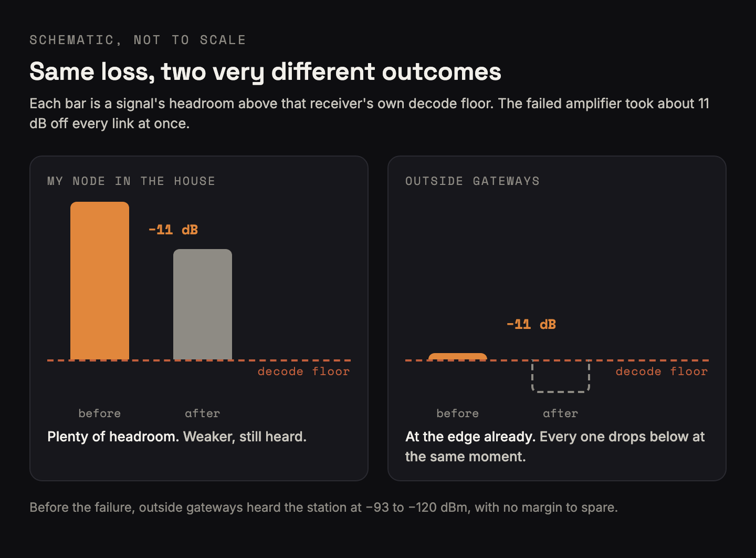756x558 pixels.
Task: Click the before label under house bars
Action: tap(100, 414)
